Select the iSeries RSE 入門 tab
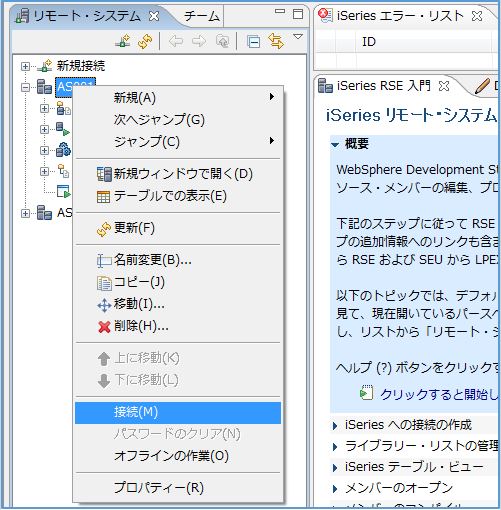 [x=383, y=86]
